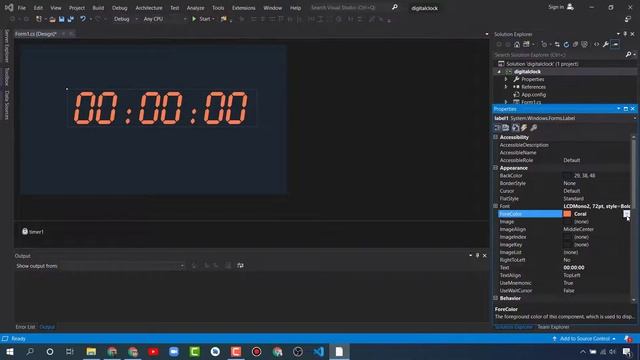Open notifications action center icon
640x360 pixels.
click(x=627, y=352)
